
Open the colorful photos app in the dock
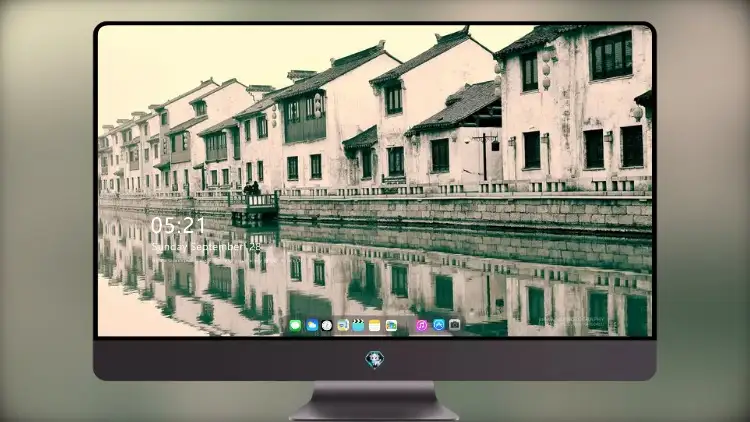click(391, 326)
